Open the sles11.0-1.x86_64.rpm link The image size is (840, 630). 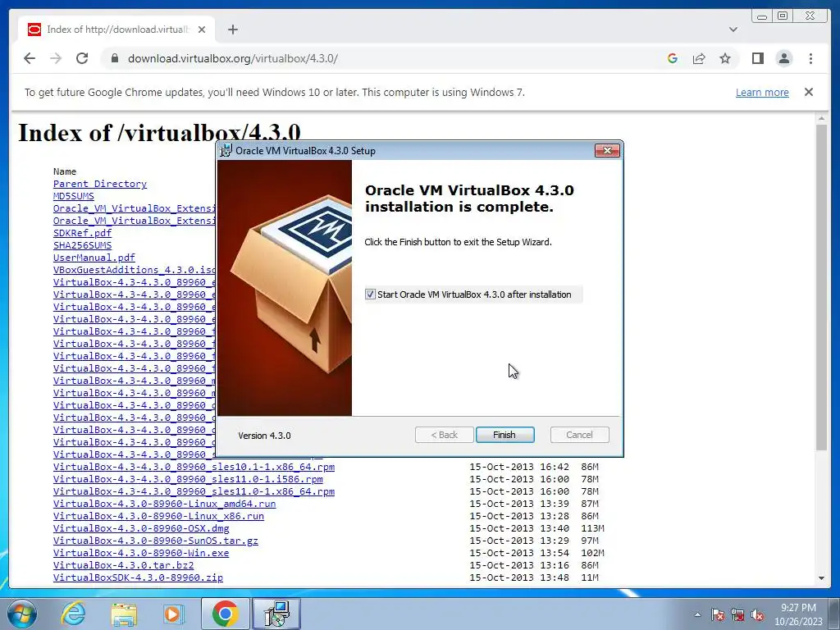click(x=194, y=491)
